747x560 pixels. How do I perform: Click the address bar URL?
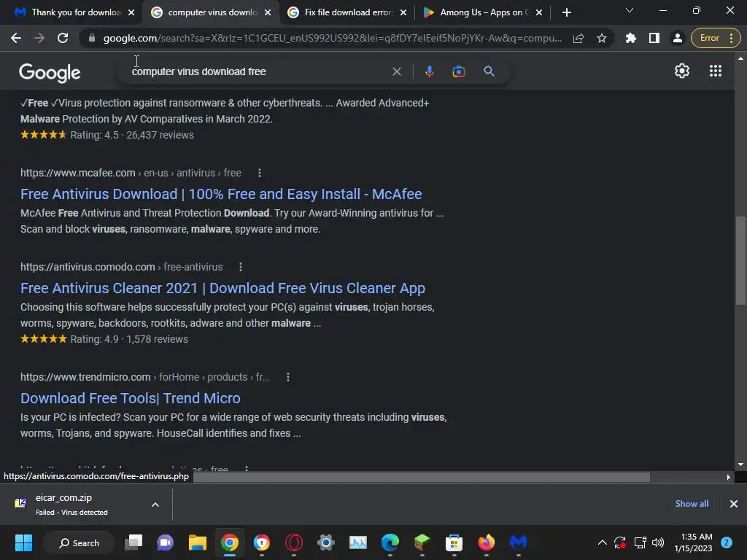point(332,38)
